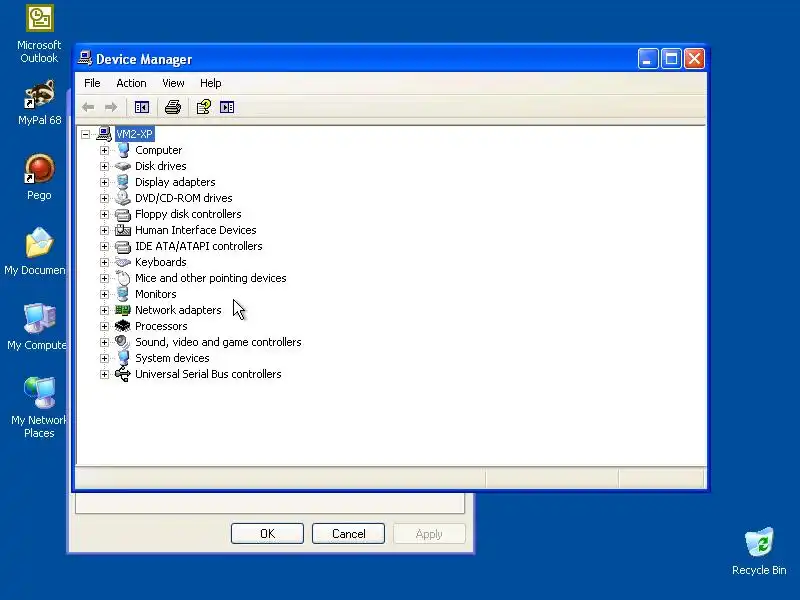Viewport: 800px width, 600px height.
Task: Click the Print toolbar icon
Action: click(x=173, y=107)
